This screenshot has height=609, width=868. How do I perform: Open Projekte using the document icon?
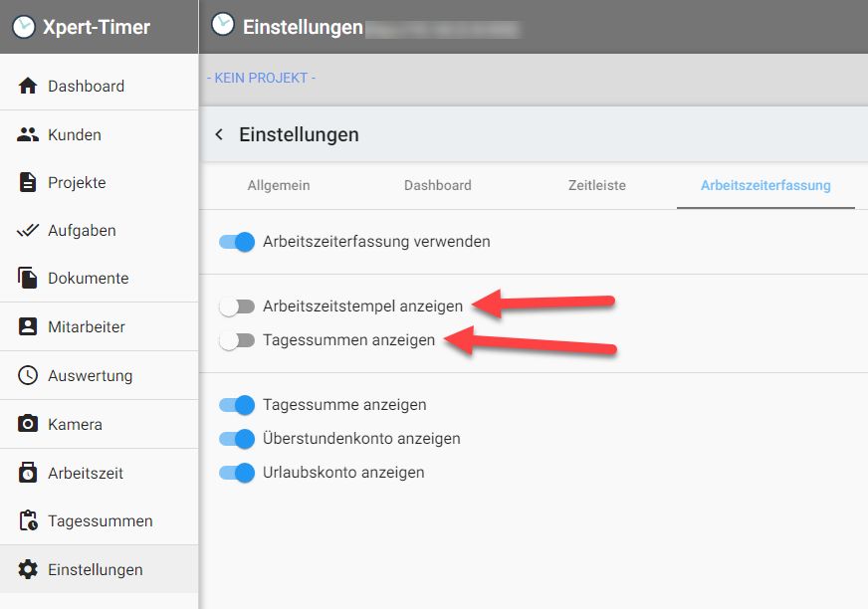[27, 182]
